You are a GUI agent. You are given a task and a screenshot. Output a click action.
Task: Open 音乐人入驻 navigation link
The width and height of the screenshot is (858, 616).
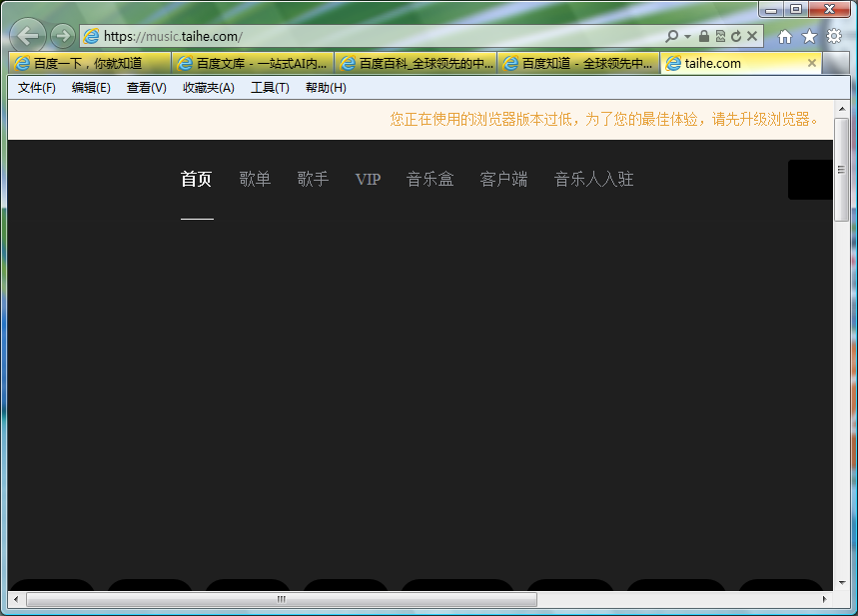tap(593, 179)
